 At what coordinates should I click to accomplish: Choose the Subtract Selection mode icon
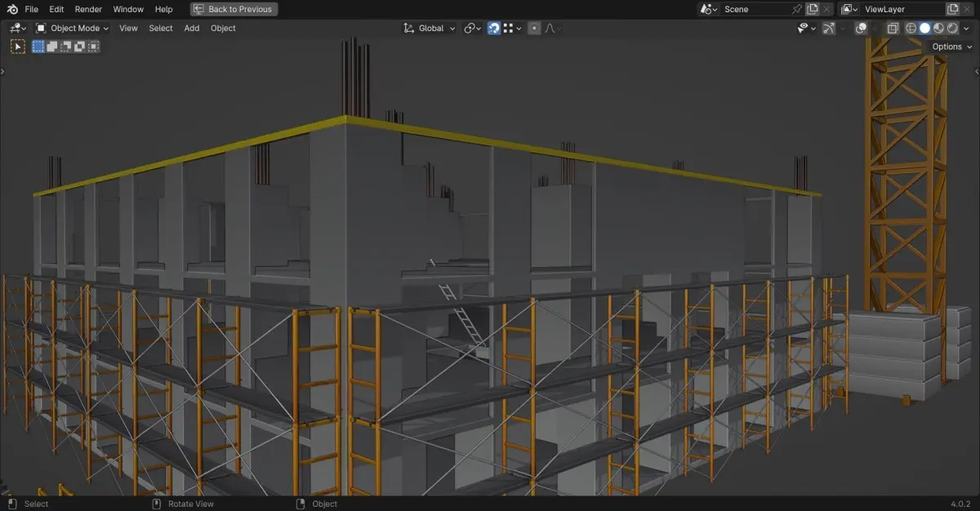pyautogui.click(x=66, y=47)
